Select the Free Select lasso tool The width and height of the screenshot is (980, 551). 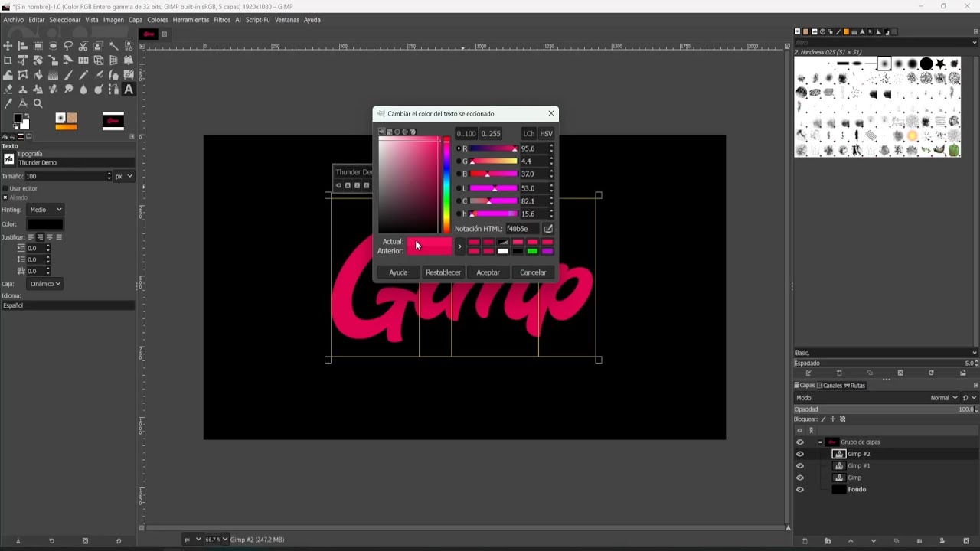68,46
